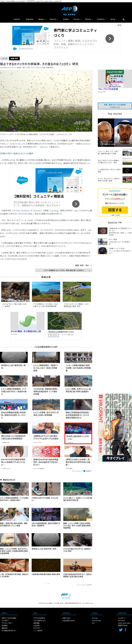132x644 pixels.
Task: Open the Twitter icon in footer
Action: tap(121, 630)
